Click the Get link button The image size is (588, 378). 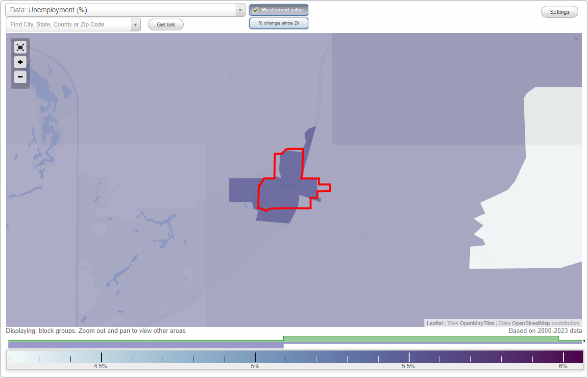166,25
